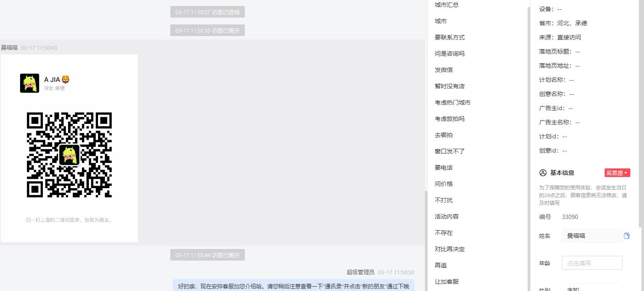Viewport: 644px width, 291px height.
Task: Click the 广告主id info row
Action: [556, 108]
